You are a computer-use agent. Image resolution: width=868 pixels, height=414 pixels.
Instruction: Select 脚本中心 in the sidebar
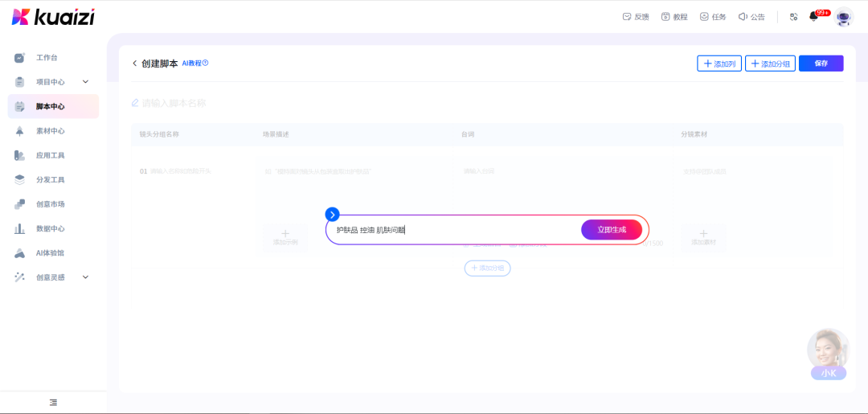53,106
